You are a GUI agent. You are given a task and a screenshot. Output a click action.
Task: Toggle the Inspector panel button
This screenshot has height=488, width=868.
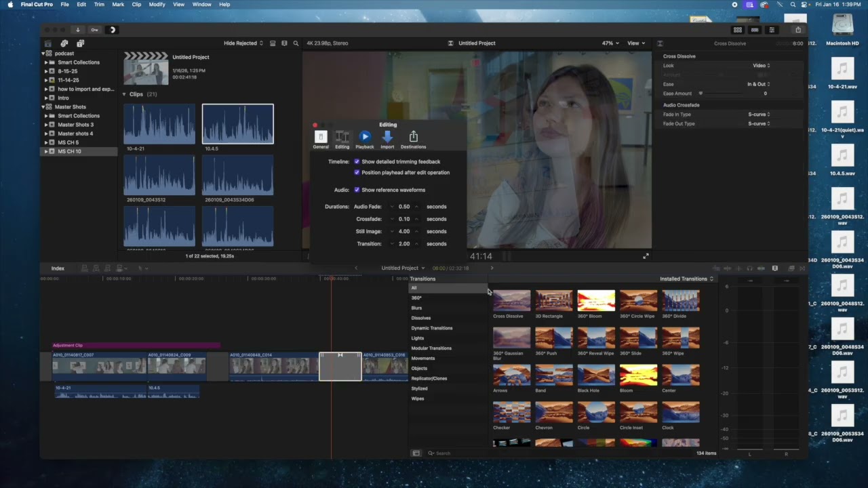(x=771, y=30)
